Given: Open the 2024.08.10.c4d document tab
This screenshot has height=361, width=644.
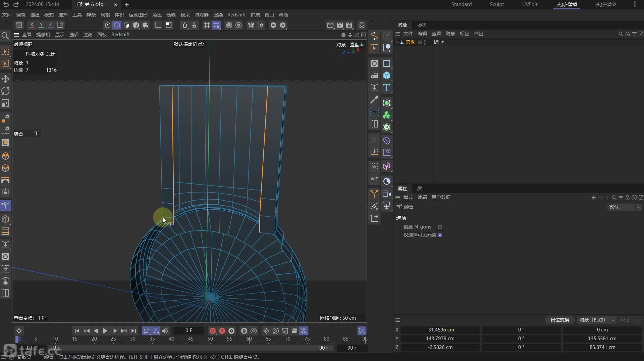Looking at the screenshot, I should [43, 4].
